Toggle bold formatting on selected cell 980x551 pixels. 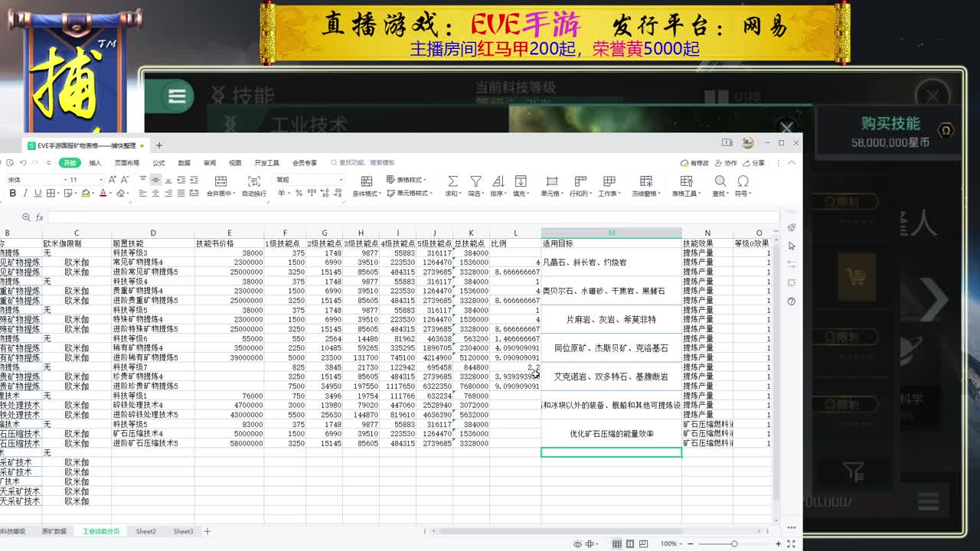13,192
